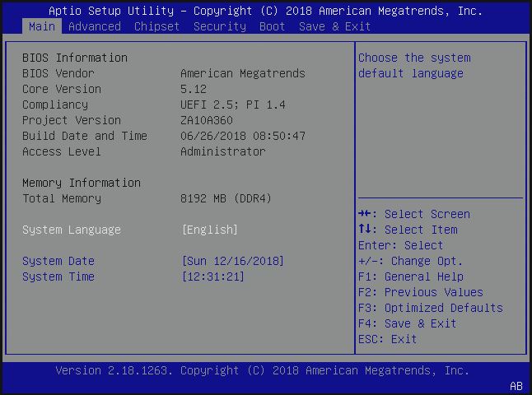Click the F3: Optimized Defaults hint
532x395 pixels.
(x=431, y=308)
